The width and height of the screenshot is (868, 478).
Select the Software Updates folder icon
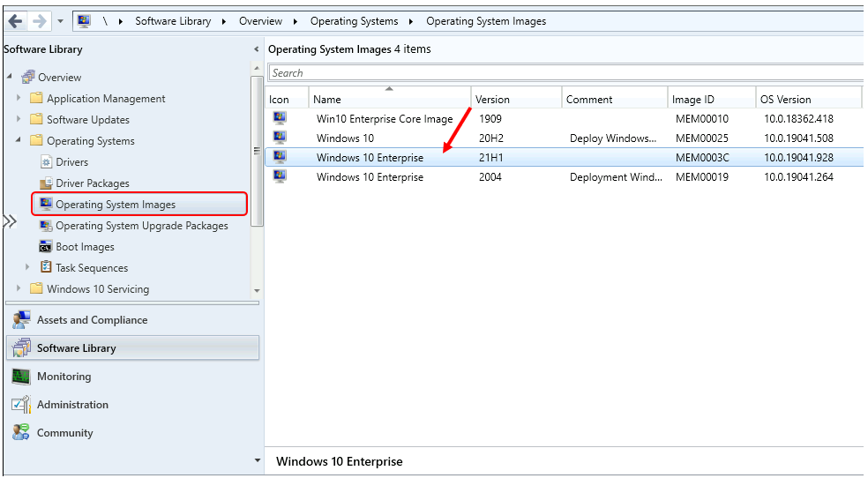36,119
